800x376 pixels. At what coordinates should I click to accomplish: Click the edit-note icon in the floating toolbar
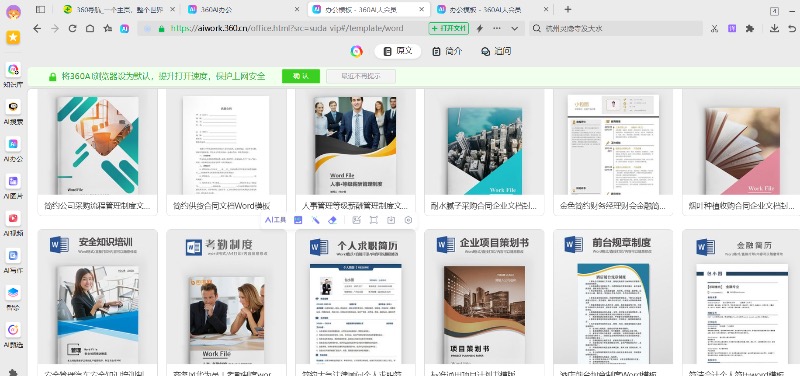pyautogui.click(x=357, y=220)
